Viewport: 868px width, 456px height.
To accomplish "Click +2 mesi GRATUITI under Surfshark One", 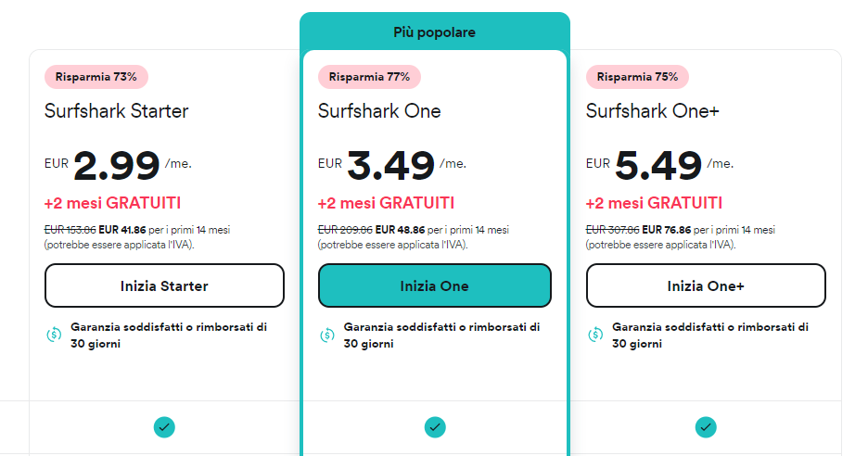I will pos(386,203).
